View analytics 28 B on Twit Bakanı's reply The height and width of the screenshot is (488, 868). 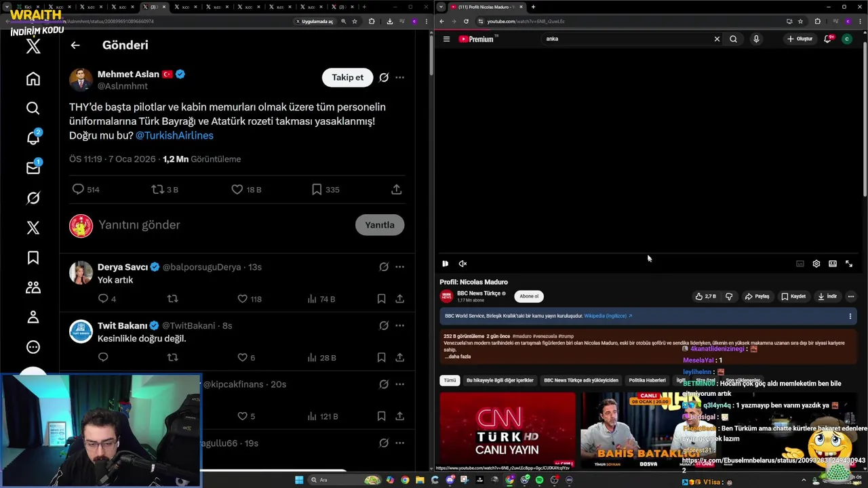pyautogui.click(x=321, y=357)
